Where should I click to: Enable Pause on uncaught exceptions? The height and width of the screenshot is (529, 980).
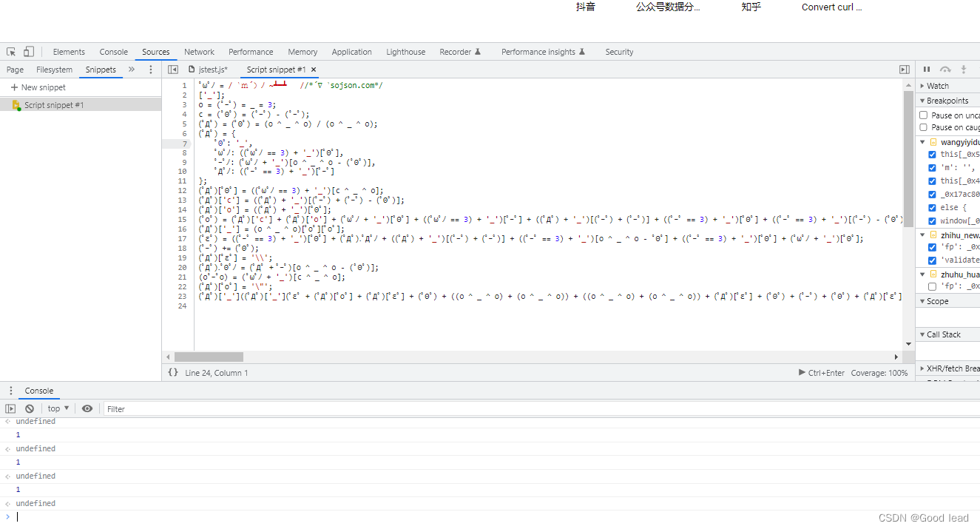point(924,113)
